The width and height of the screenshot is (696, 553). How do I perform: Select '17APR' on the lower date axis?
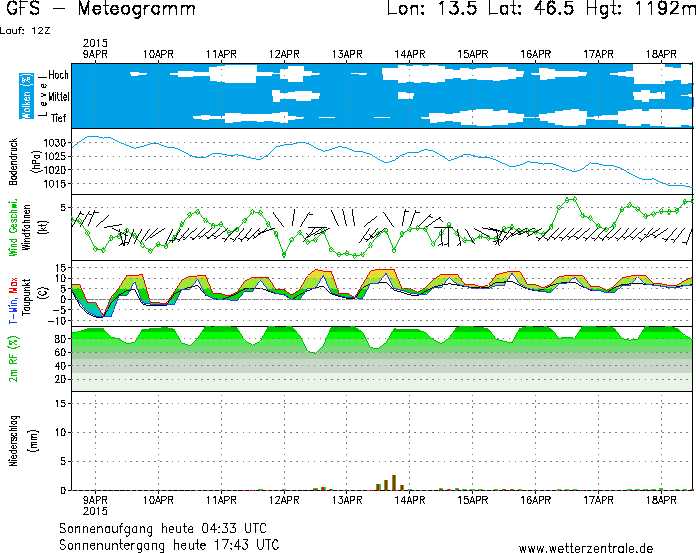tap(598, 500)
